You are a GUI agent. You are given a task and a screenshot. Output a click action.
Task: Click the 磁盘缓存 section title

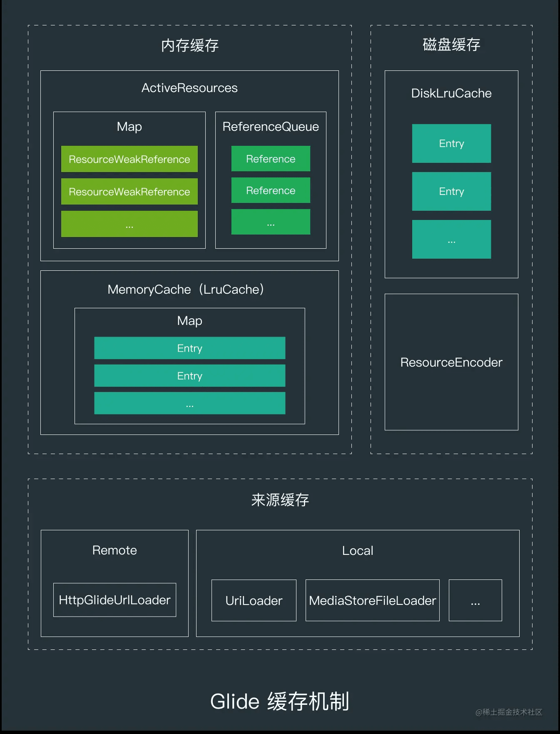451,45
